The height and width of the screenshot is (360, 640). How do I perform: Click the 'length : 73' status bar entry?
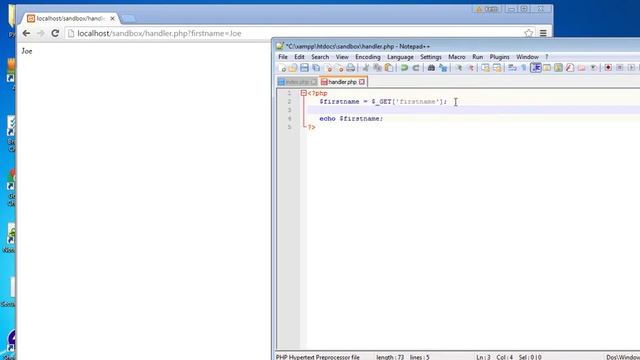coord(390,357)
